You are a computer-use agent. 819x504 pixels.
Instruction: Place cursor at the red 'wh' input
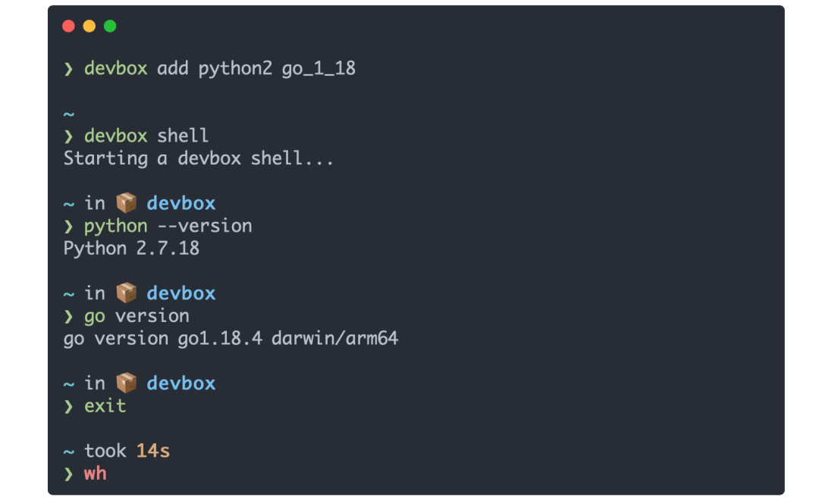tap(96, 474)
